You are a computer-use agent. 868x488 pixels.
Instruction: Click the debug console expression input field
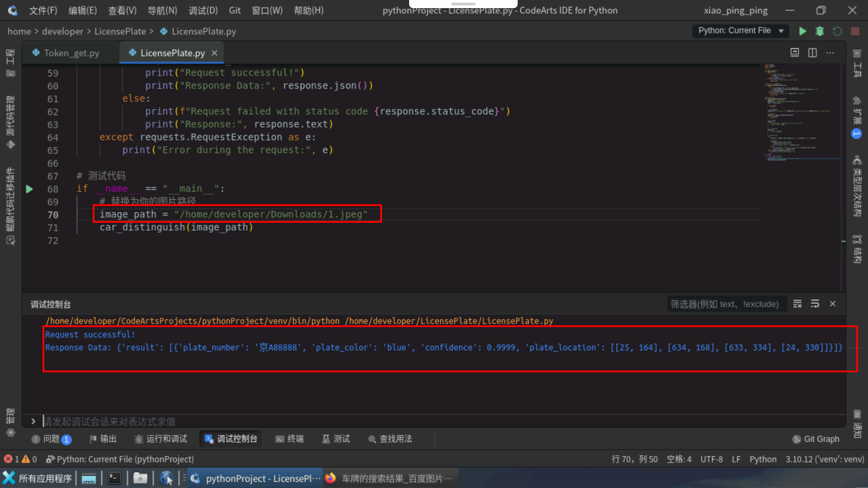pyautogui.click(x=181, y=422)
